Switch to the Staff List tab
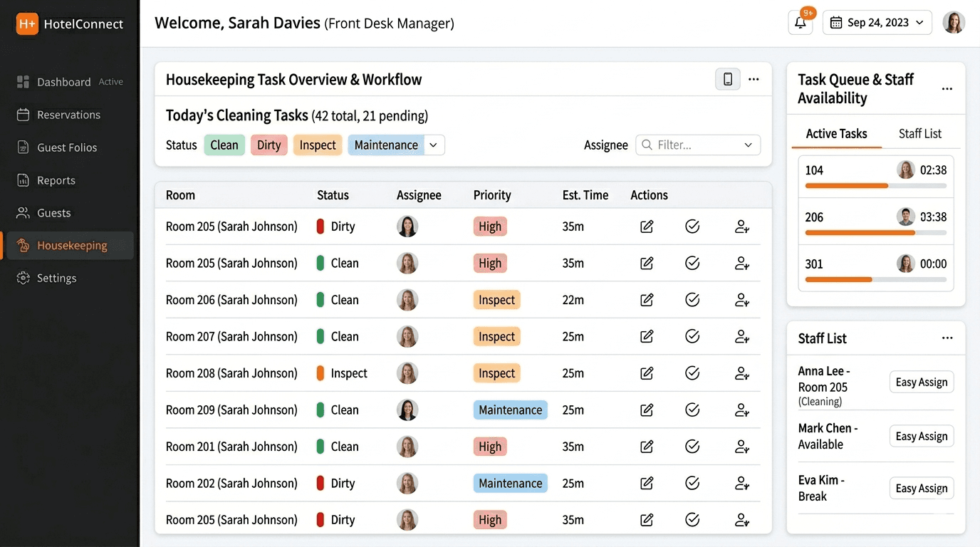Viewport: 980px width, 547px height. (919, 134)
